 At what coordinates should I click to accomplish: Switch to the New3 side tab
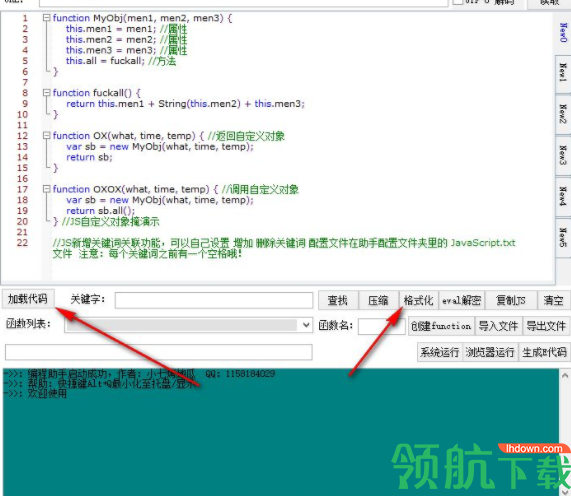[563, 155]
